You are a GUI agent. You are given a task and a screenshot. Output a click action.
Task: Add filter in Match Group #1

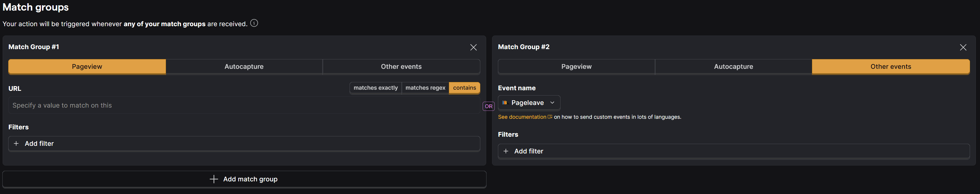tap(244, 144)
